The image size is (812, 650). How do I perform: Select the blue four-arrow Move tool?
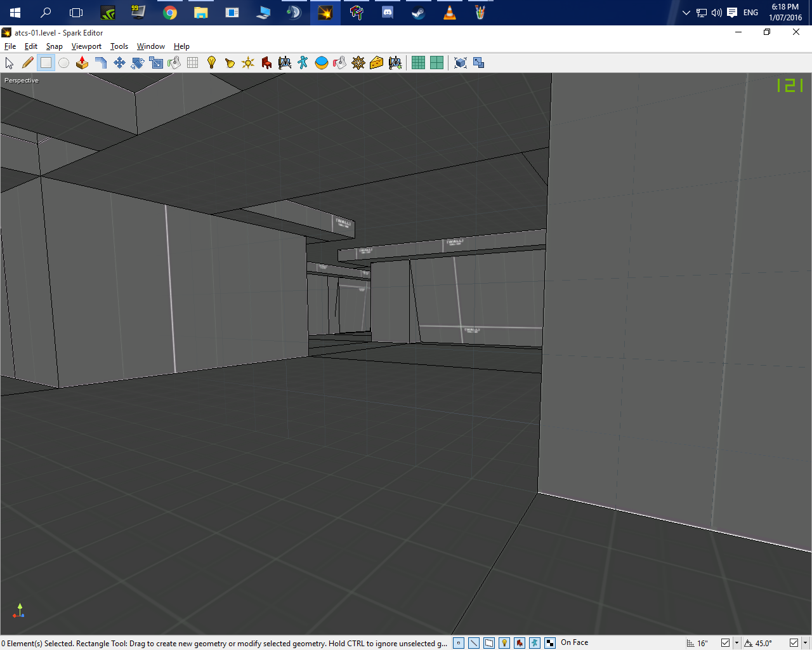119,63
